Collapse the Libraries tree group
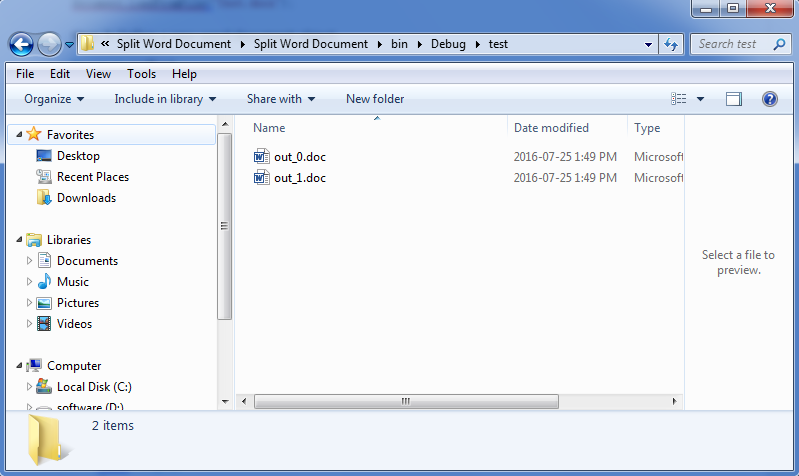The image size is (799, 476). (x=19, y=240)
